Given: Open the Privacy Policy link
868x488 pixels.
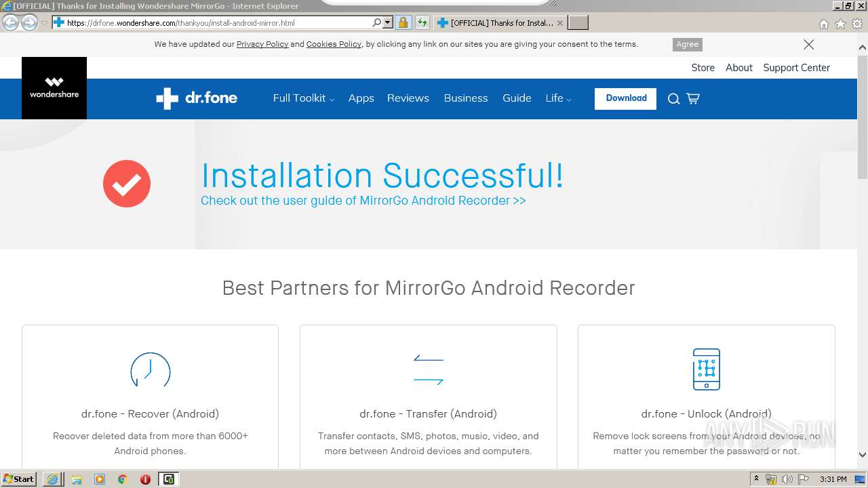Looking at the screenshot, I should pyautogui.click(x=262, y=44).
